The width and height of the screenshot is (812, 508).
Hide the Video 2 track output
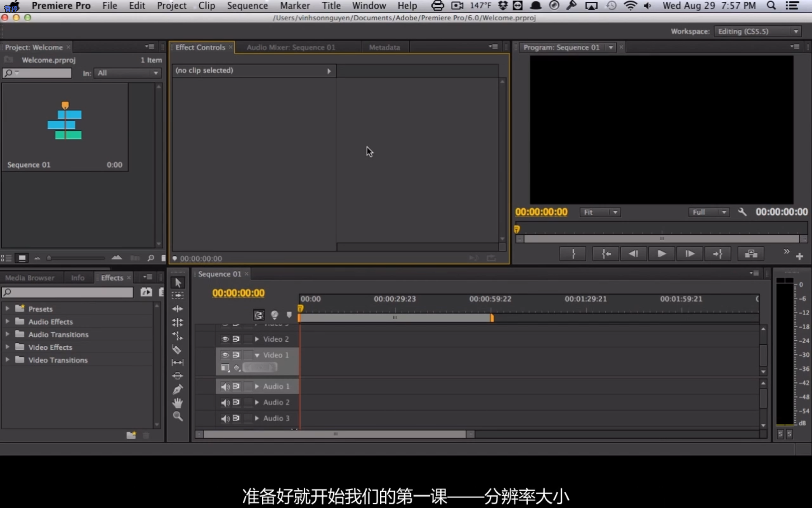(x=225, y=339)
